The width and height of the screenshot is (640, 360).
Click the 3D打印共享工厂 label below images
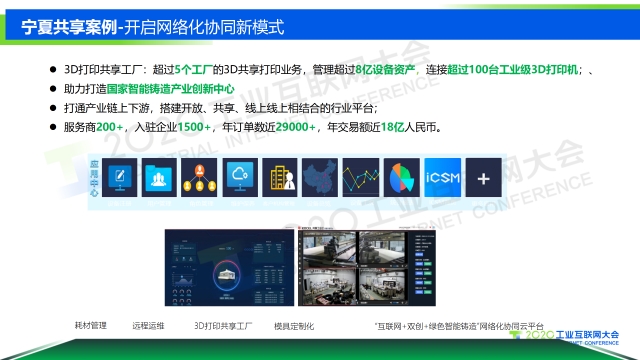(x=223, y=326)
